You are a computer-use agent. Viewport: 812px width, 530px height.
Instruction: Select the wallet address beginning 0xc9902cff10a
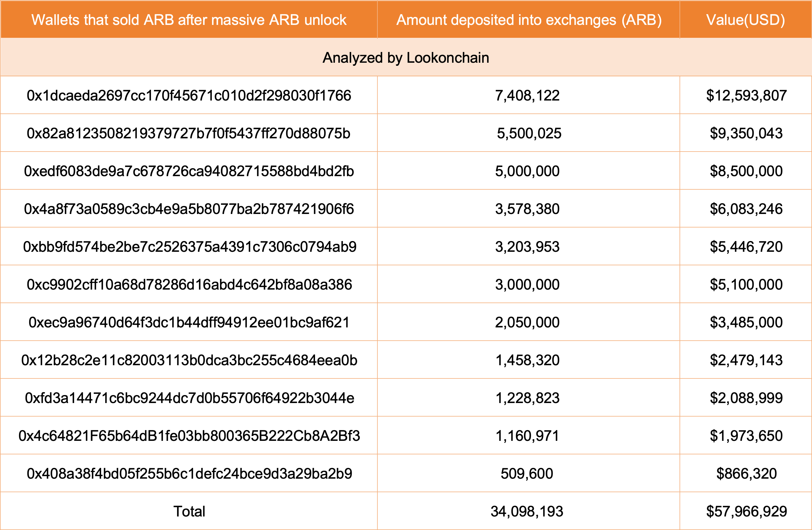(189, 285)
